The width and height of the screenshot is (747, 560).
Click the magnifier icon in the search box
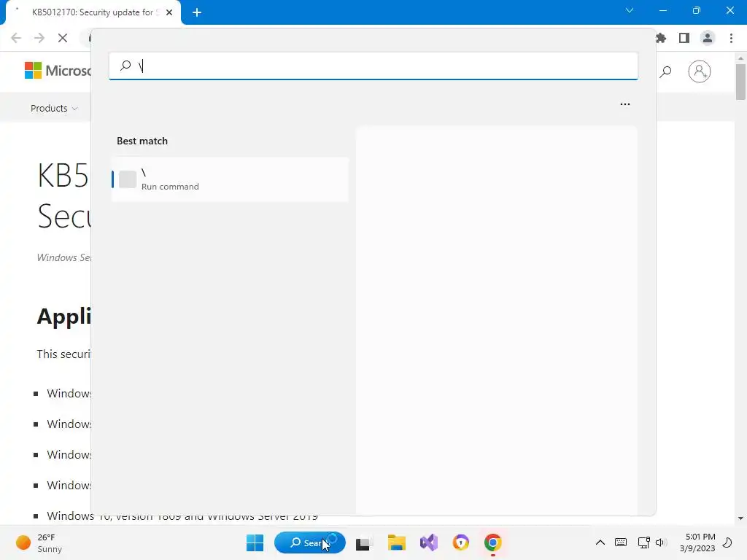pyautogui.click(x=125, y=65)
